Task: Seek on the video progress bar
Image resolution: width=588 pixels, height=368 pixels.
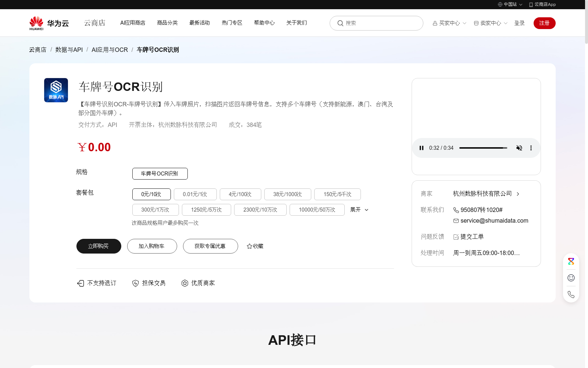Action: click(x=483, y=148)
